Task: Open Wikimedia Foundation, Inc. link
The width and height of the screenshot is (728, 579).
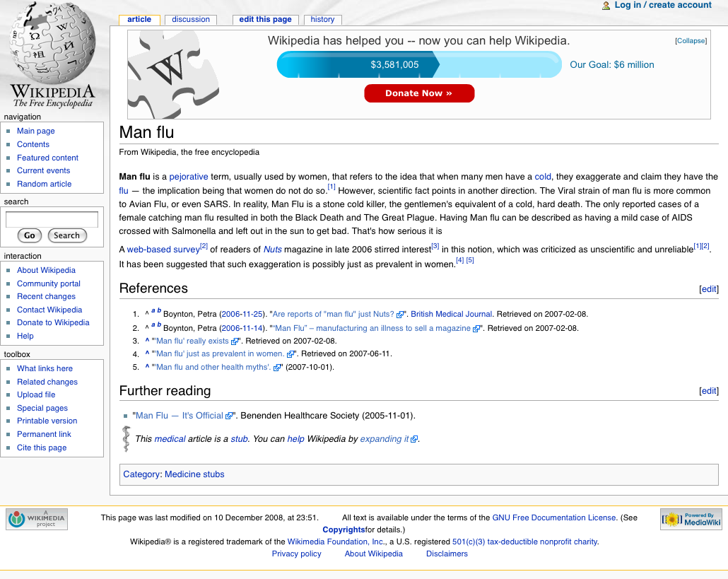Action: 336,542
